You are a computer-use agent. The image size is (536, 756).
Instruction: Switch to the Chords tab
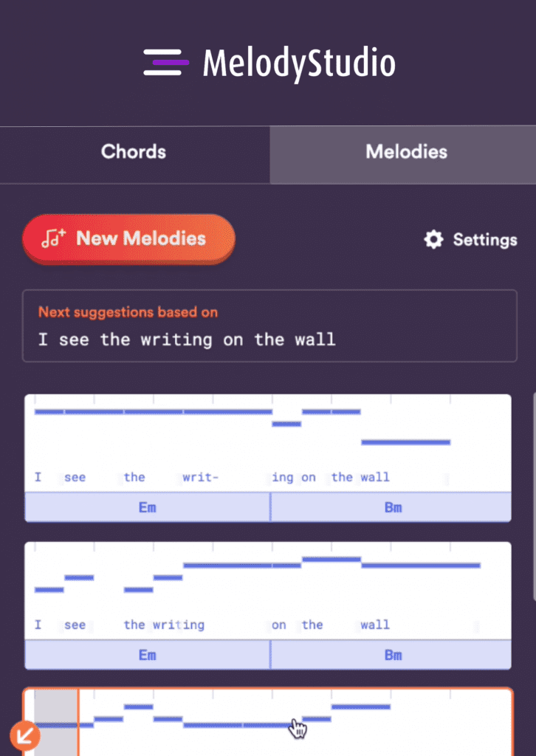(x=133, y=153)
